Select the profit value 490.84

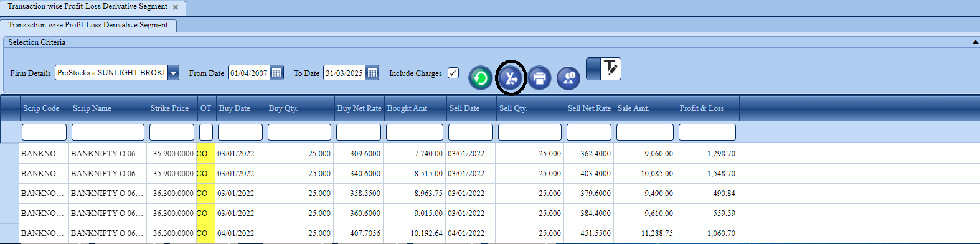click(x=724, y=194)
